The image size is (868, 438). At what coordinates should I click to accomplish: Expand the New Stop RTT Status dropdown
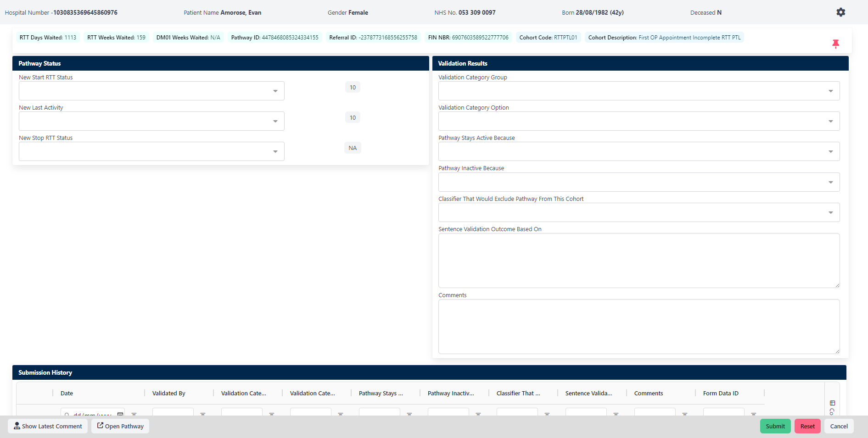tap(151, 151)
